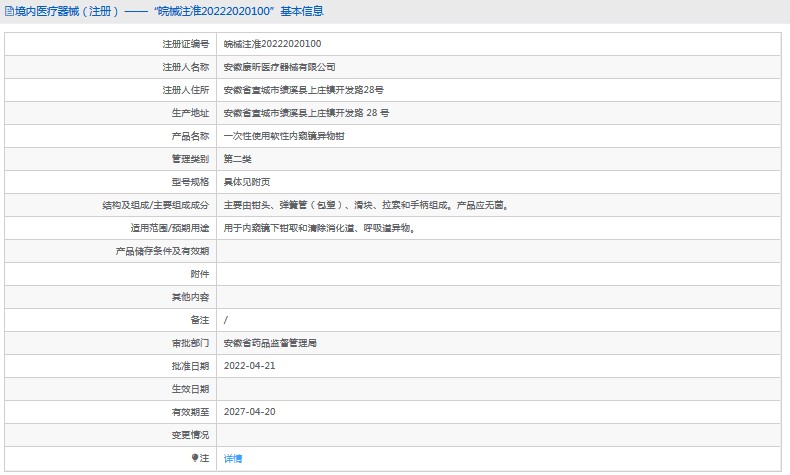Click the 型号规格 value 具体见附页
This screenshot has width=790, height=475.
pyautogui.click(x=247, y=182)
